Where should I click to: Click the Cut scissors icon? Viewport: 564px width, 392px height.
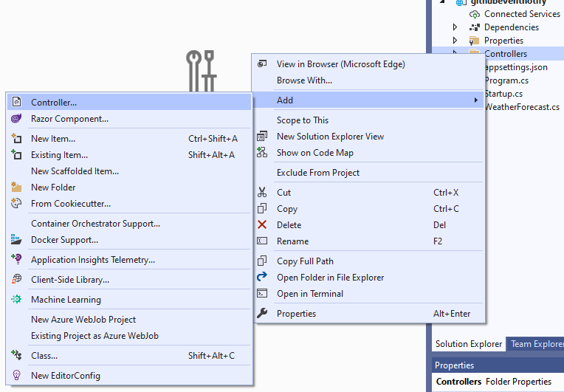coord(262,192)
